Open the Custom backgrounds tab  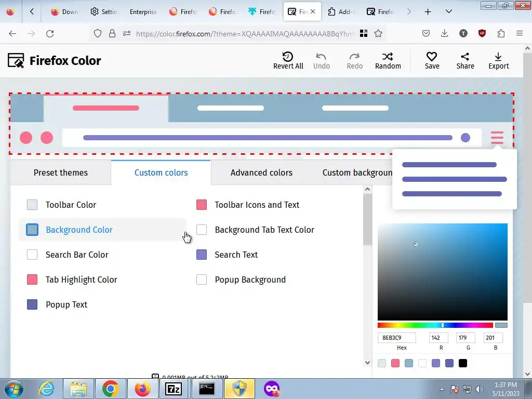(x=357, y=172)
